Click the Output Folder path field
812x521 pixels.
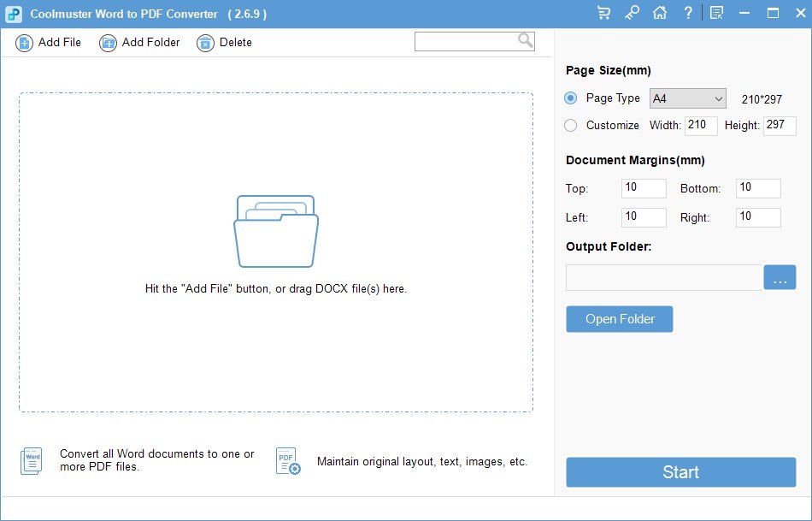(662, 278)
